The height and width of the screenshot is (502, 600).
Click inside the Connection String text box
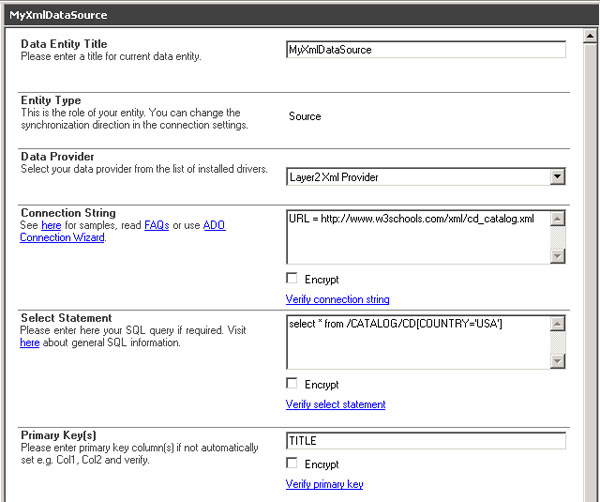tap(417, 236)
